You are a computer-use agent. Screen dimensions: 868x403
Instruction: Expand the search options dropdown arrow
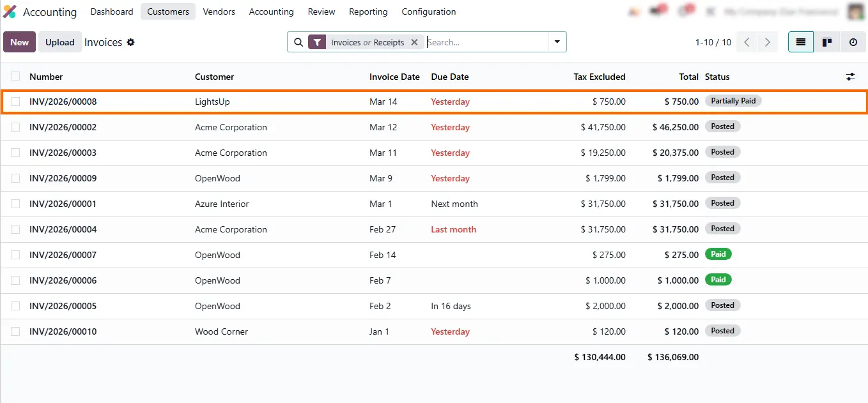tap(557, 42)
